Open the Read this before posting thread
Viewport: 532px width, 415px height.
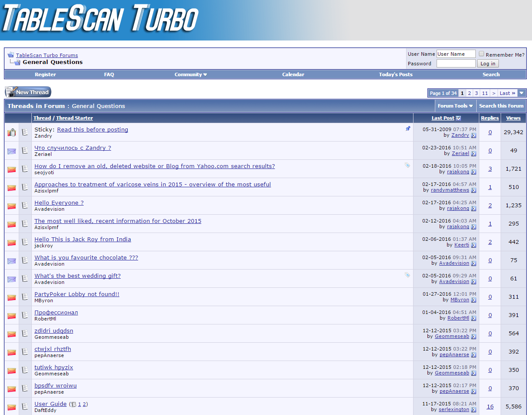[92, 130]
